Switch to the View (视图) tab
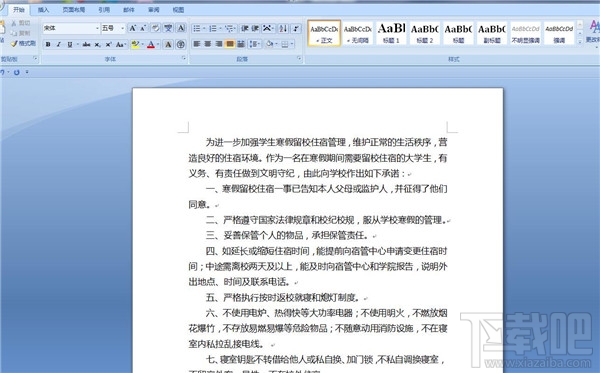Screen dimensions: 600x373 click(x=178, y=10)
